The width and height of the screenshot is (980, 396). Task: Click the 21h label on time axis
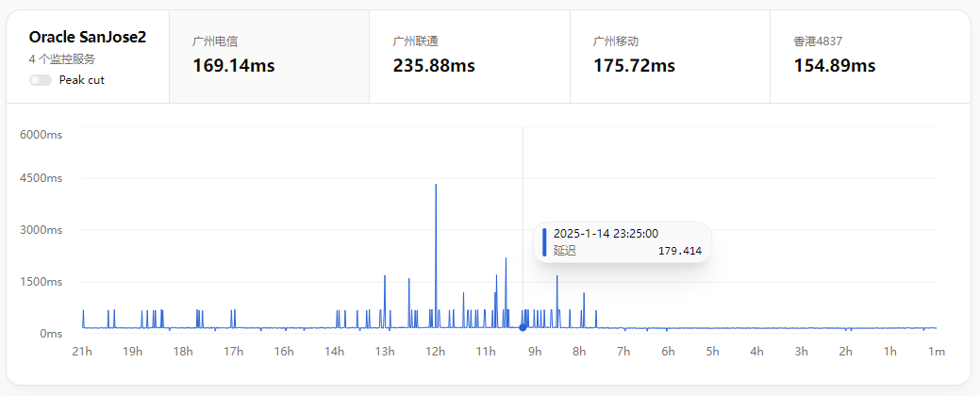(x=82, y=352)
